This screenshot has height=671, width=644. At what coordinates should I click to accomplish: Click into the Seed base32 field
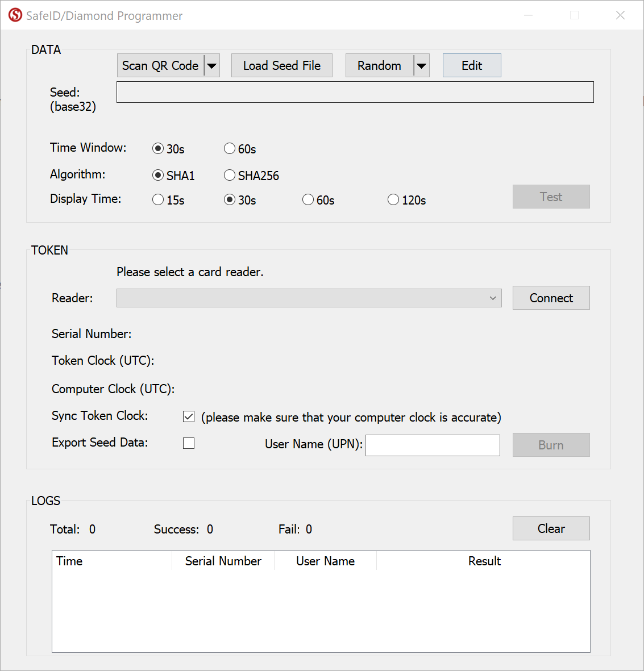pos(355,93)
